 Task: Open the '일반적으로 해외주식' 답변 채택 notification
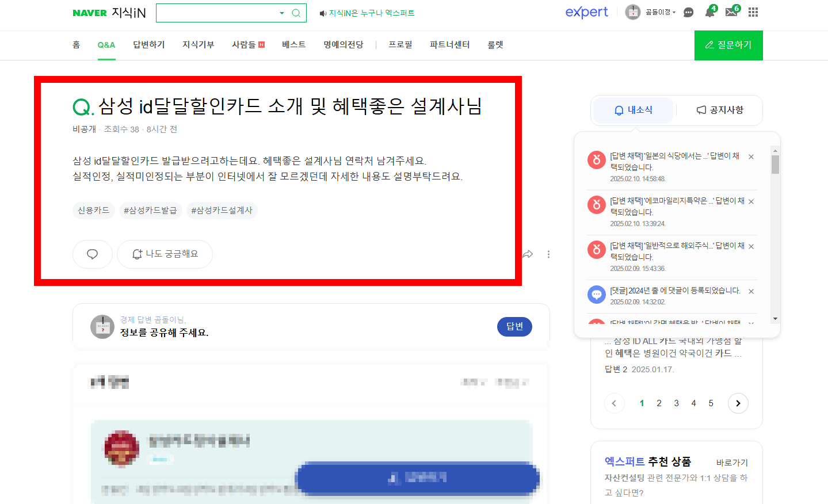tap(677, 251)
